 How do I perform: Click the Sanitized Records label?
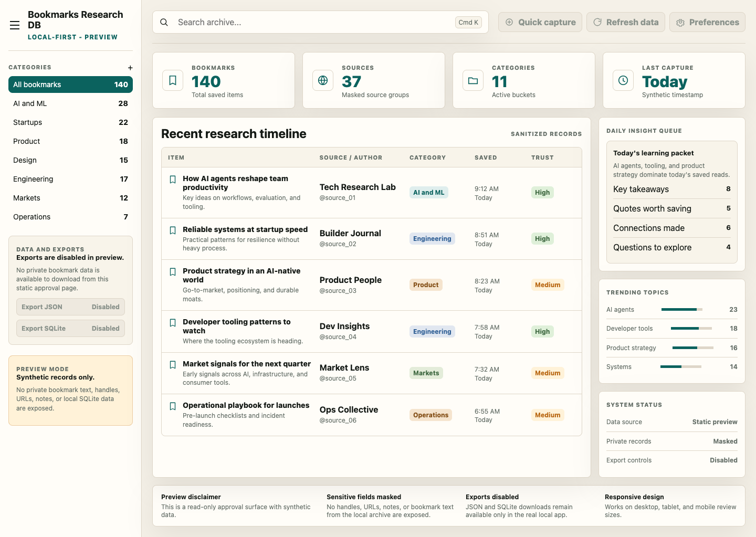point(546,134)
